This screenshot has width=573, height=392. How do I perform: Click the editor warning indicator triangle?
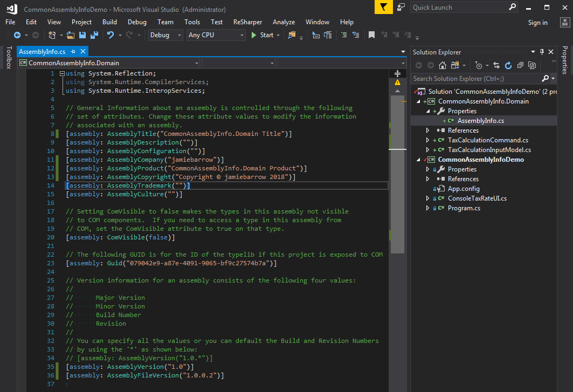click(x=398, y=82)
